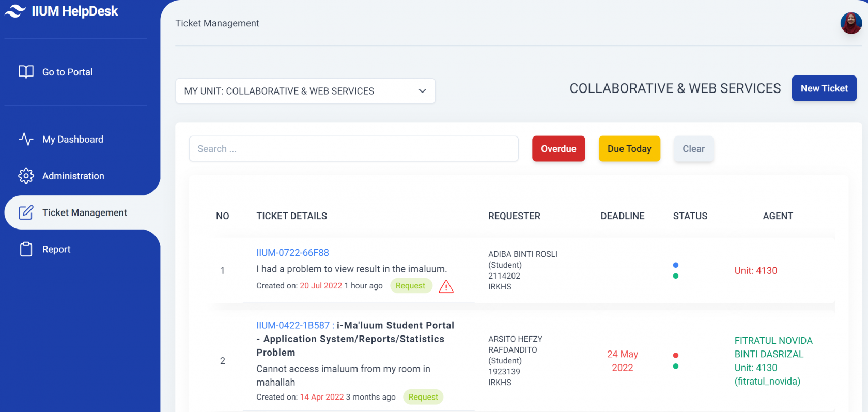Click the IIUM HelpDesk wave logo icon

pyautogui.click(x=15, y=11)
